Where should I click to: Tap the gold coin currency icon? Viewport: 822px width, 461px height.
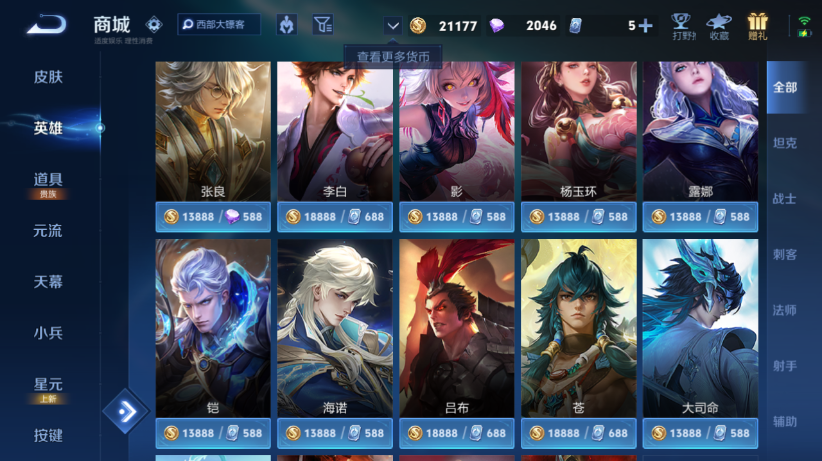point(418,25)
